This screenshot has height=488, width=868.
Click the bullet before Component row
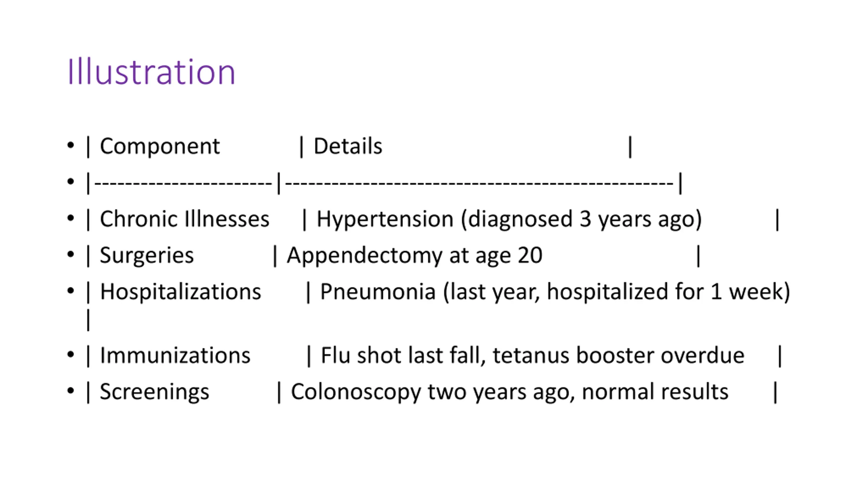(x=71, y=145)
